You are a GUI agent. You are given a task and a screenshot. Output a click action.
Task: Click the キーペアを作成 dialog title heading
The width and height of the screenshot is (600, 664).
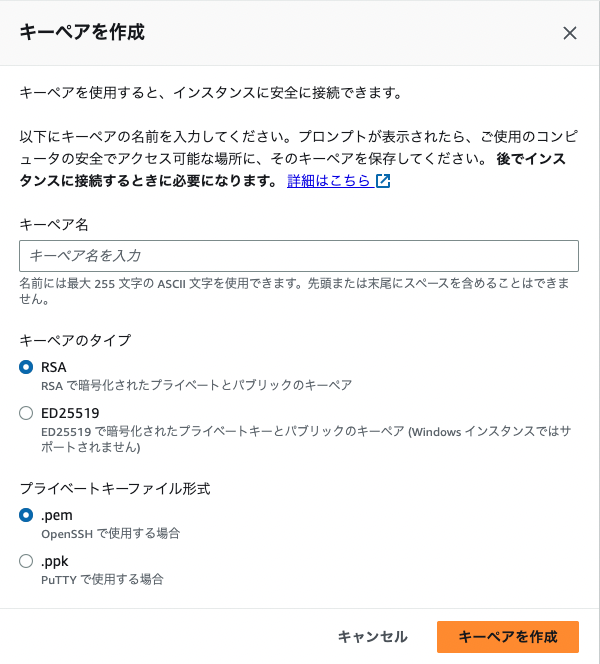tap(82, 33)
